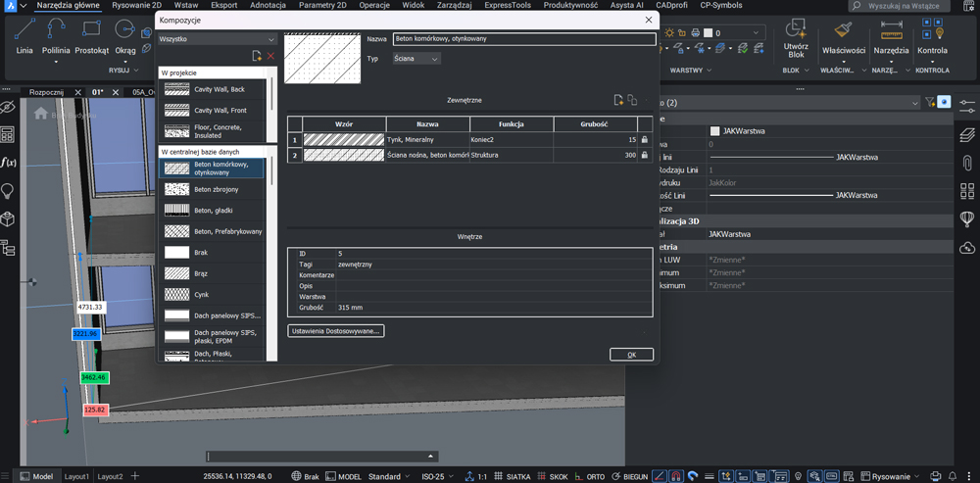Viewport: 980px width, 483px height.
Task: Click the layer sun freeze icon
Action: pos(670,33)
